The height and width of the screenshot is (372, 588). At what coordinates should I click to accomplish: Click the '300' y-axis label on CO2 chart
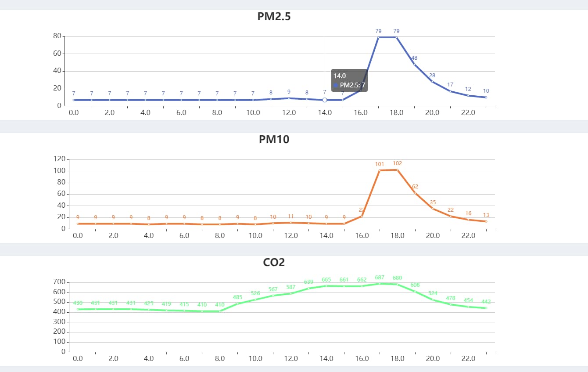(59, 321)
